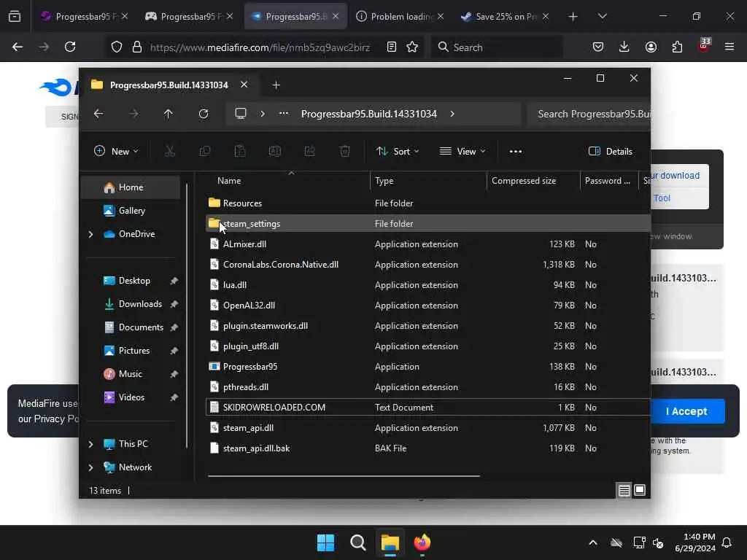The height and width of the screenshot is (560, 747).
Task: Save to Pocket icon in Firefox toolbar
Action: click(598, 47)
